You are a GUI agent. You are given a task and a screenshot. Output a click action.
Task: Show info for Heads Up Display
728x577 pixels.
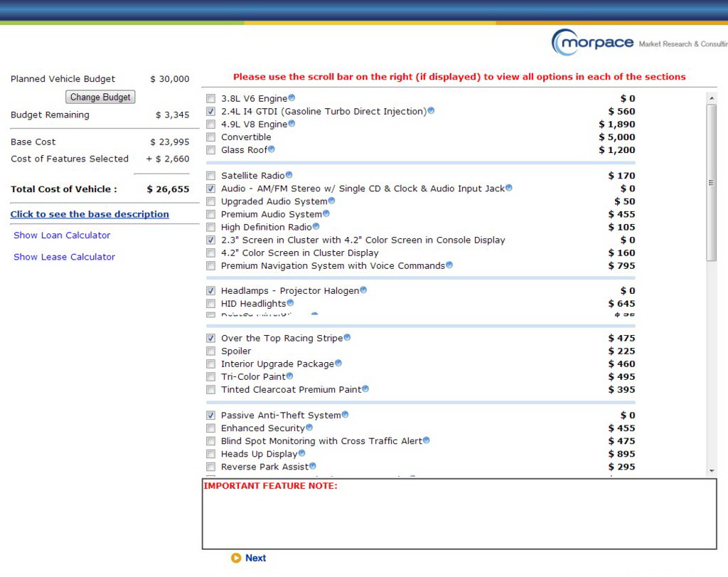(x=301, y=453)
